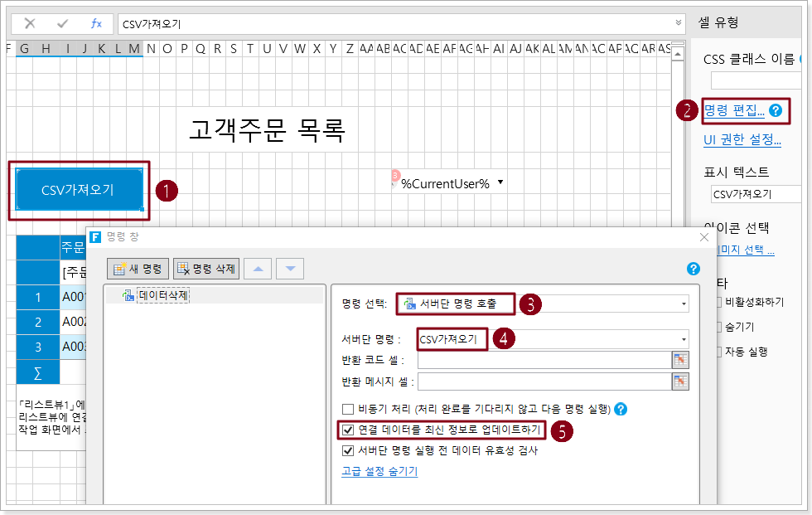Enable the 비동기 처리 checkbox
This screenshot has height=515, width=812.
[348, 409]
